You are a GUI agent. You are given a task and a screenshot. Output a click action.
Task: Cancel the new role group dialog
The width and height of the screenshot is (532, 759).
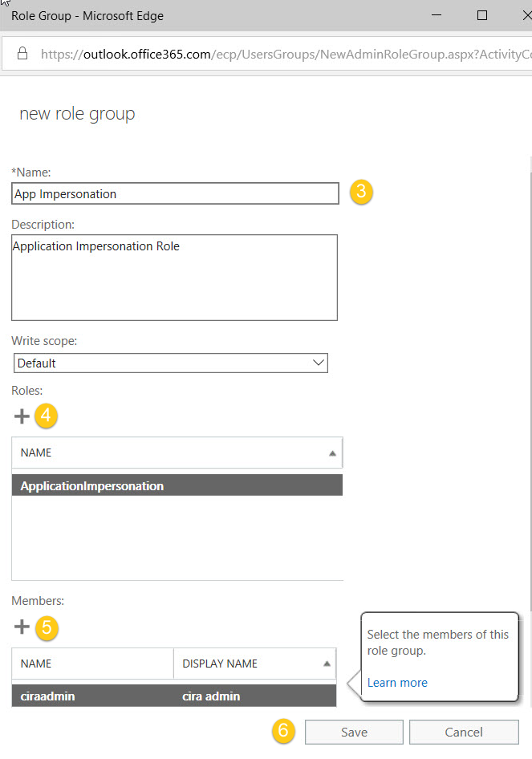(464, 732)
